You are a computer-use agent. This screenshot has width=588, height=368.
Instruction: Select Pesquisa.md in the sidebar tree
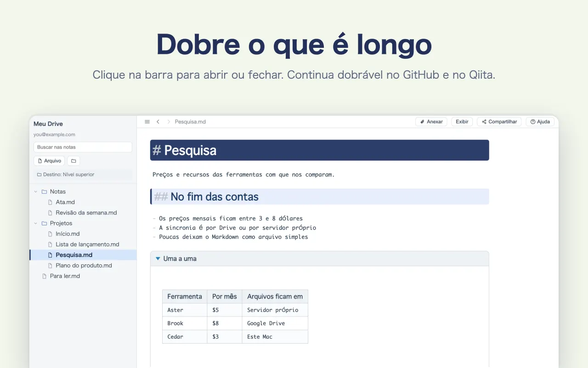point(83,255)
